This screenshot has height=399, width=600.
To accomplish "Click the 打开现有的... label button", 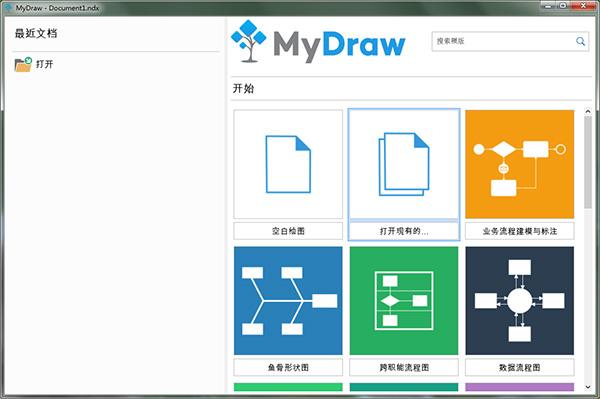I will (404, 231).
